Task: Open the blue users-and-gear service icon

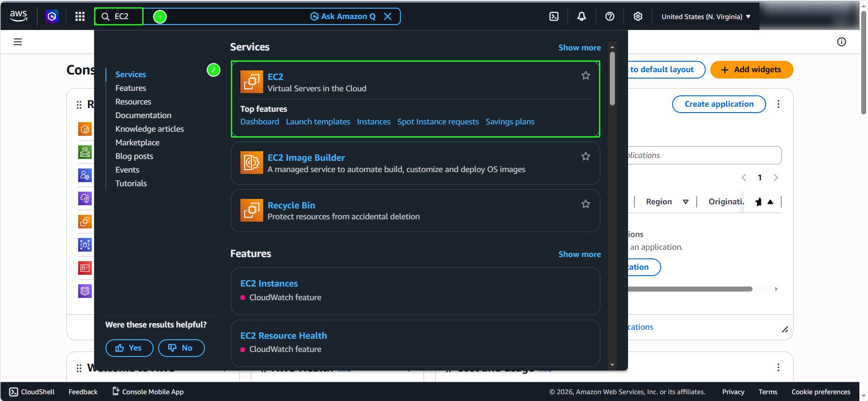Action: click(x=85, y=175)
